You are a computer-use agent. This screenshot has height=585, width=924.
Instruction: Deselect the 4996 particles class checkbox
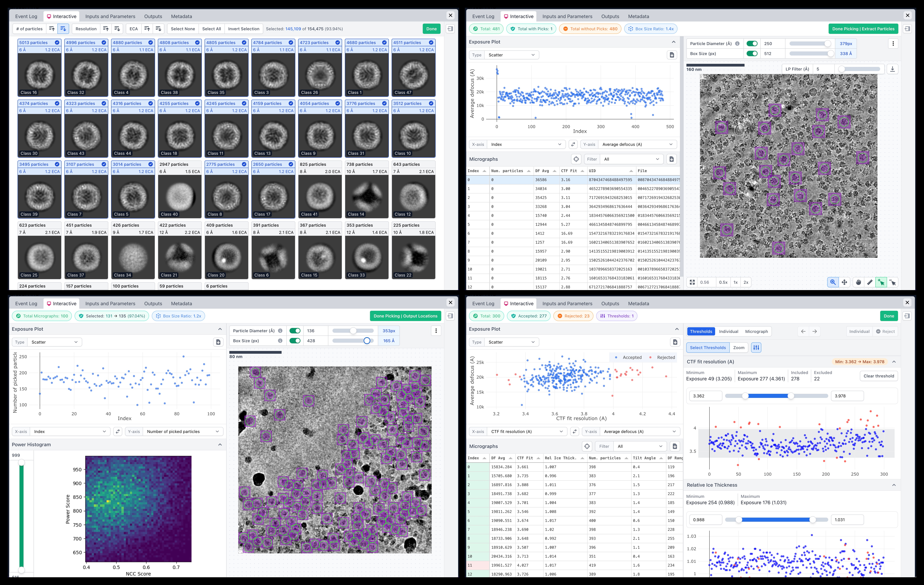(x=104, y=43)
